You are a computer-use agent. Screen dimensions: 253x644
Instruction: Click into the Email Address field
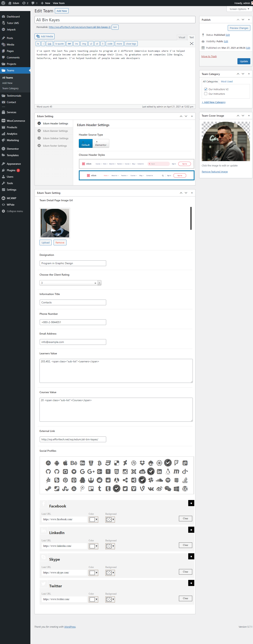click(73, 342)
